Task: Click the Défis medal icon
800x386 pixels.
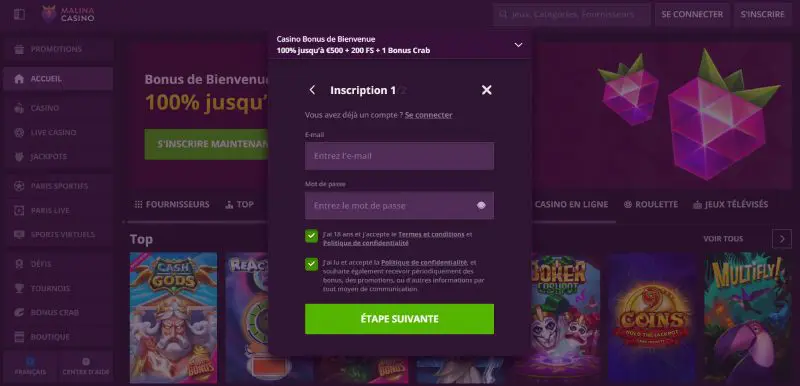Action: 19,264
